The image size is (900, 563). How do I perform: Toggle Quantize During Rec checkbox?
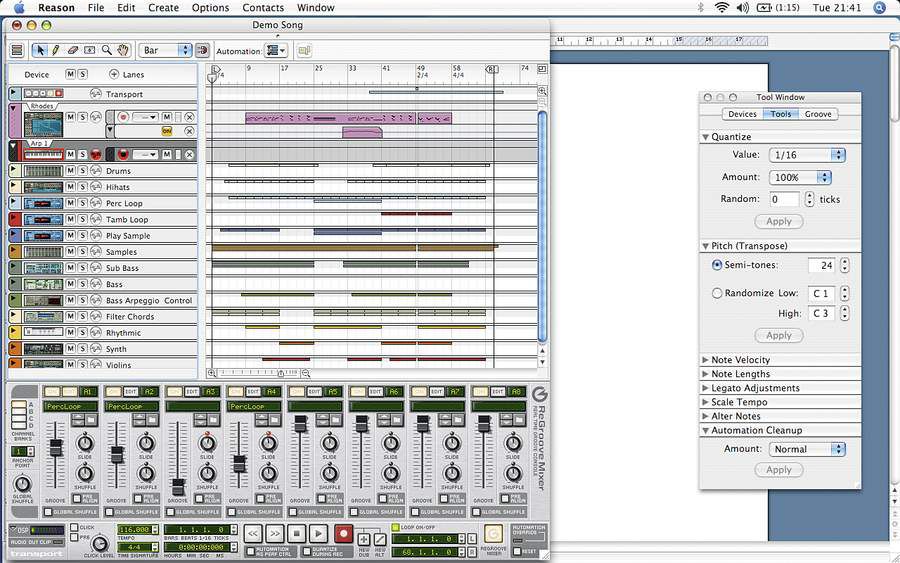pos(307,552)
